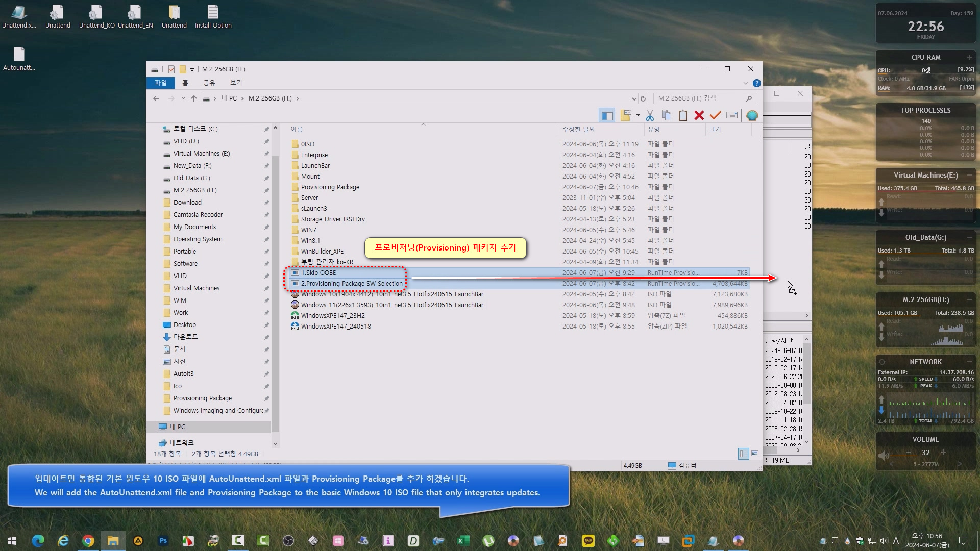This screenshot has height=551, width=980.
Task: Click quick access toolbar customize dropdown
Action: (x=192, y=69)
